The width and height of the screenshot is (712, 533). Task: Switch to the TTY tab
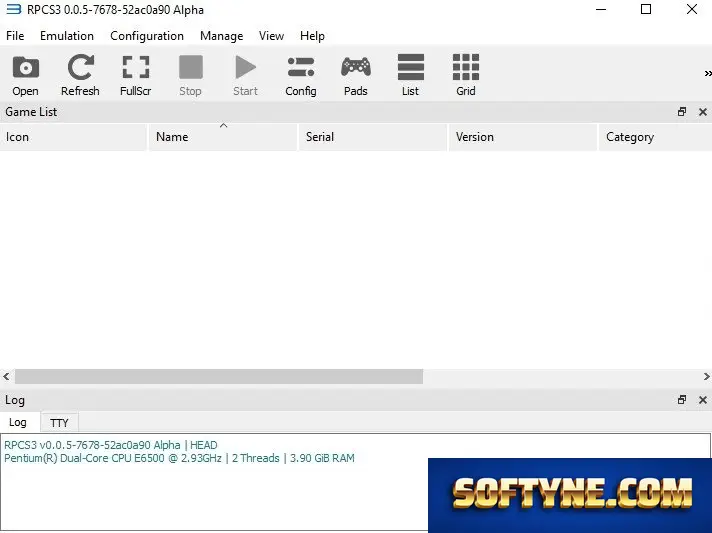coord(59,423)
